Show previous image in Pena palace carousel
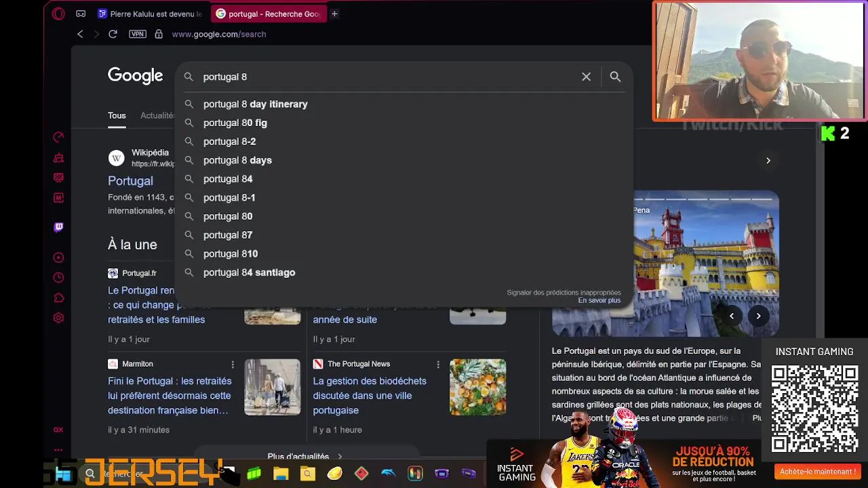868x488 pixels. (x=732, y=316)
